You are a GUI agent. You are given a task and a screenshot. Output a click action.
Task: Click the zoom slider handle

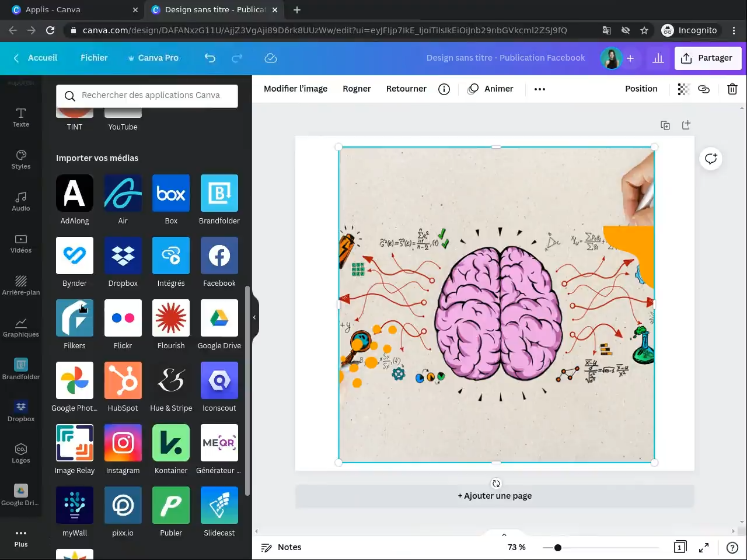[558, 548]
